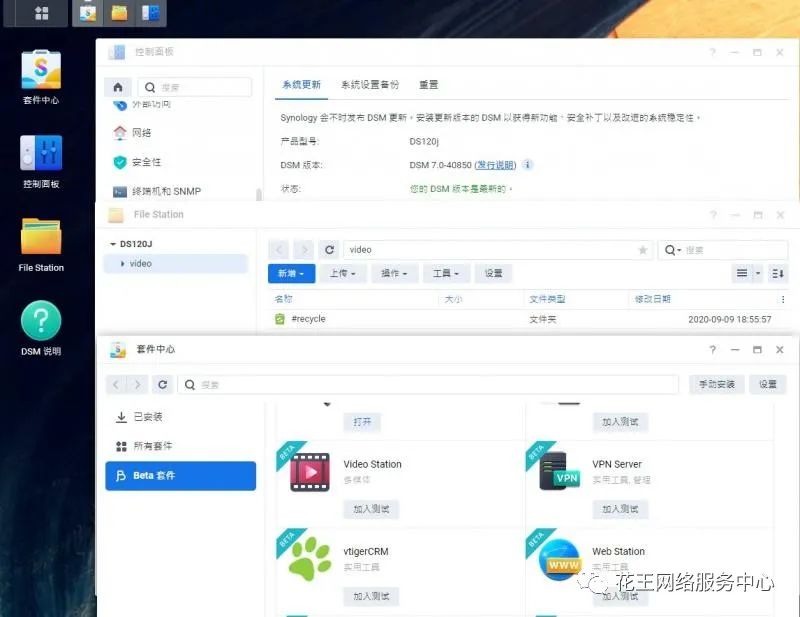
Task: Open Web Station package icon
Action: pyautogui.click(x=559, y=560)
